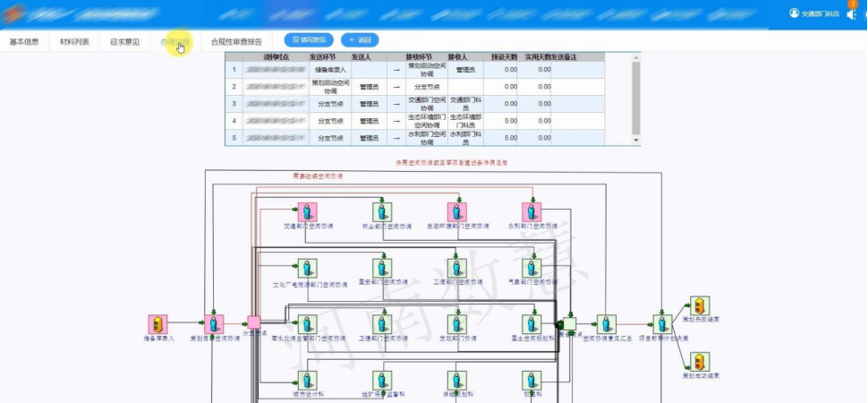This screenshot has height=403, width=868.
Task: Switch to the 征求意见 tab
Action: (124, 41)
